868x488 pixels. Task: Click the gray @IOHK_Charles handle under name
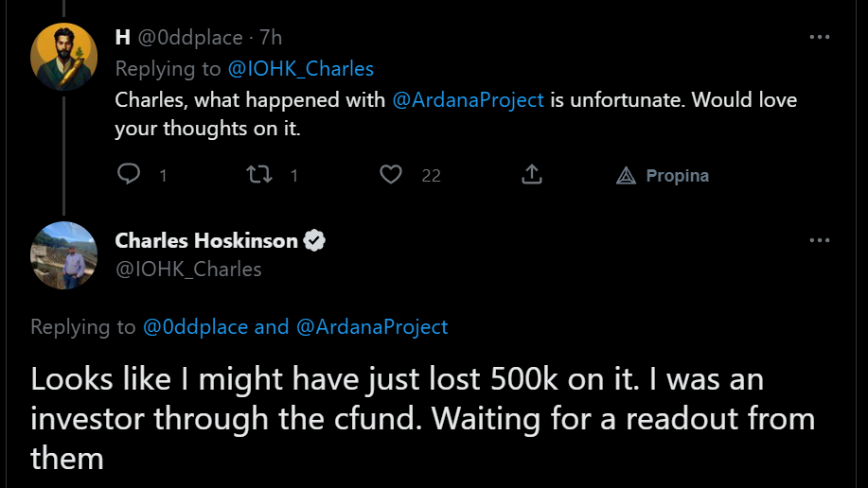click(x=188, y=270)
